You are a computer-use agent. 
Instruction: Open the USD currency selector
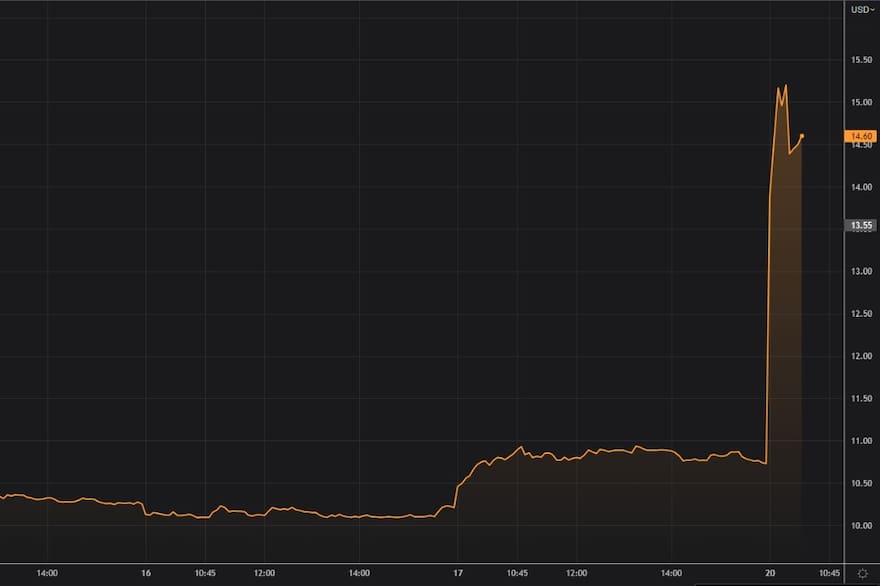[x=861, y=9]
